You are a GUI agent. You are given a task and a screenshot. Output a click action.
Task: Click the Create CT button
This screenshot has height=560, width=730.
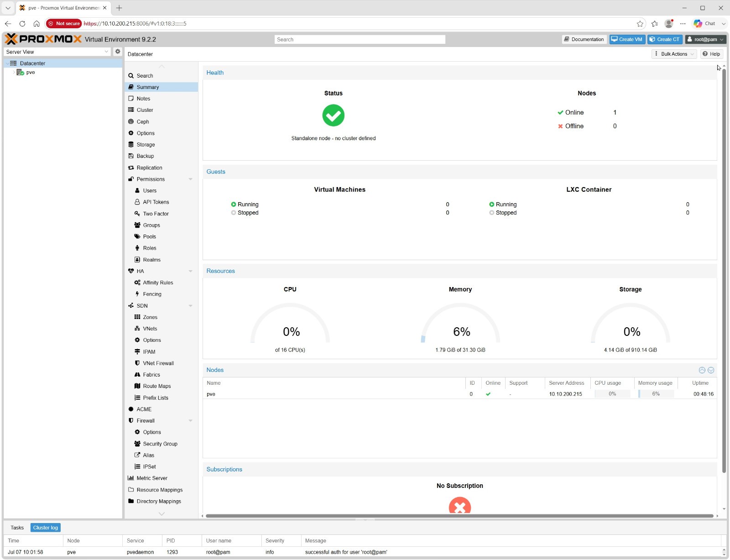(x=665, y=39)
